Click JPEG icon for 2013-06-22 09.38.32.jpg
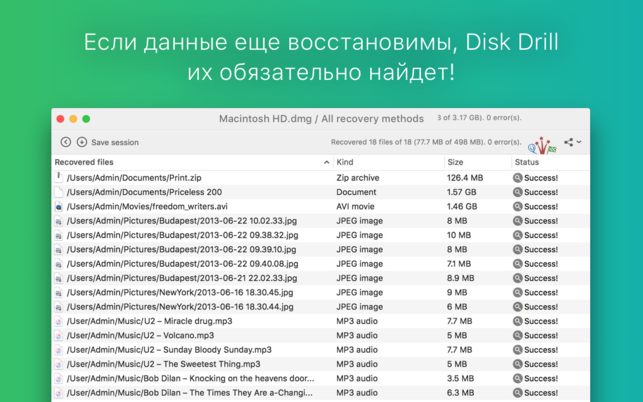Viewport: 643px width, 402px height. 59,235
